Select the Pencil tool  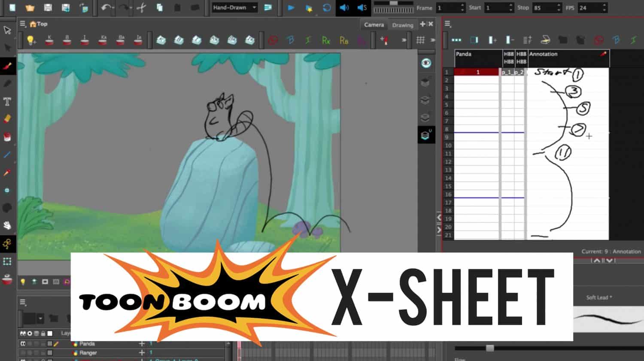tap(7, 84)
